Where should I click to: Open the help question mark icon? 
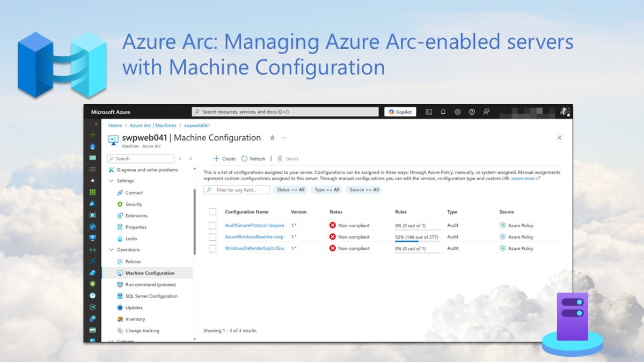click(x=472, y=112)
